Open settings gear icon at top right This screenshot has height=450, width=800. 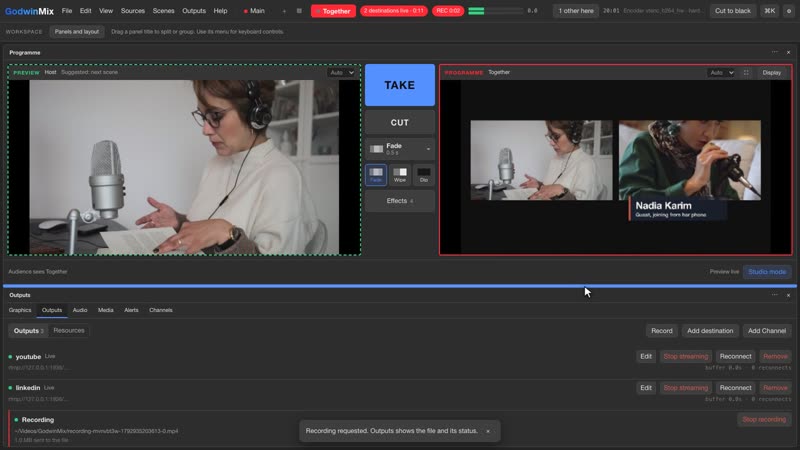coord(789,11)
